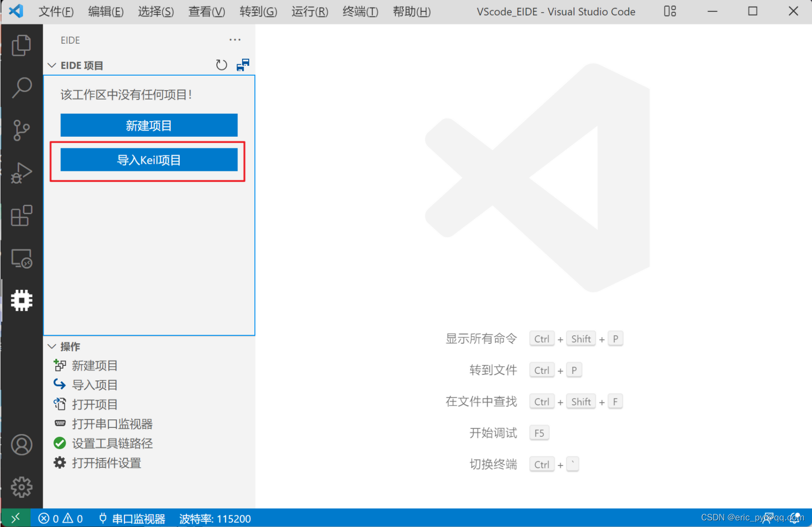The width and height of the screenshot is (812, 527).
Task: Open the 选择(S) menu
Action: (156, 12)
